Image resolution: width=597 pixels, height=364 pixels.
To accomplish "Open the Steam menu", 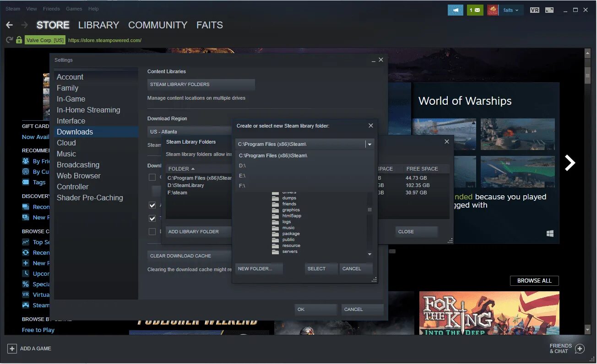I will [x=13, y=9].
